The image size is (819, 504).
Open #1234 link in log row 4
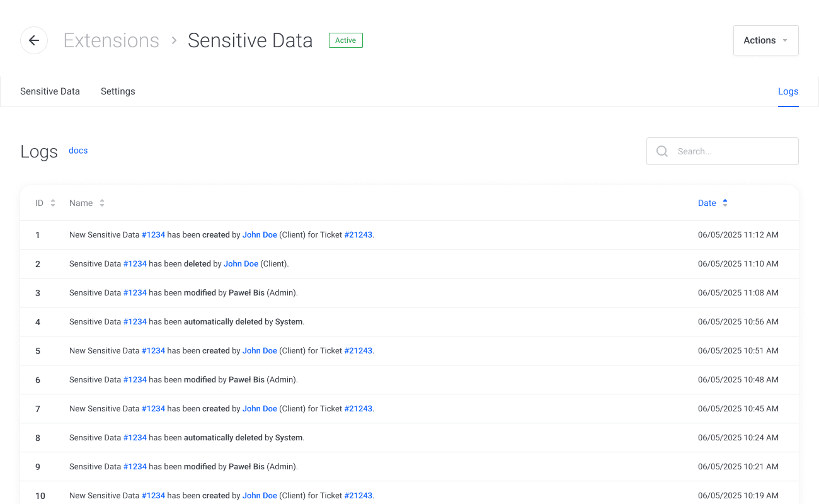click(135, 322)
